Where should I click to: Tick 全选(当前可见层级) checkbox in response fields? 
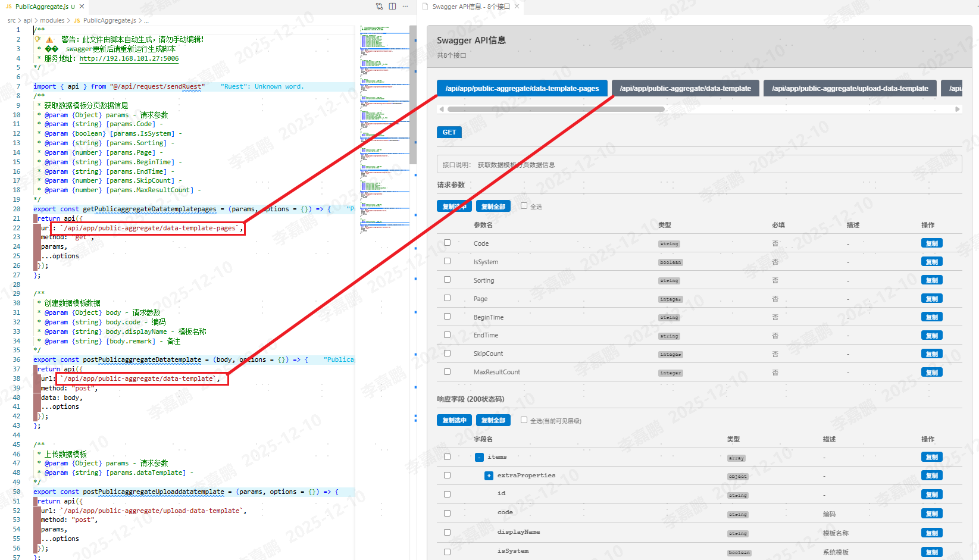524,420
